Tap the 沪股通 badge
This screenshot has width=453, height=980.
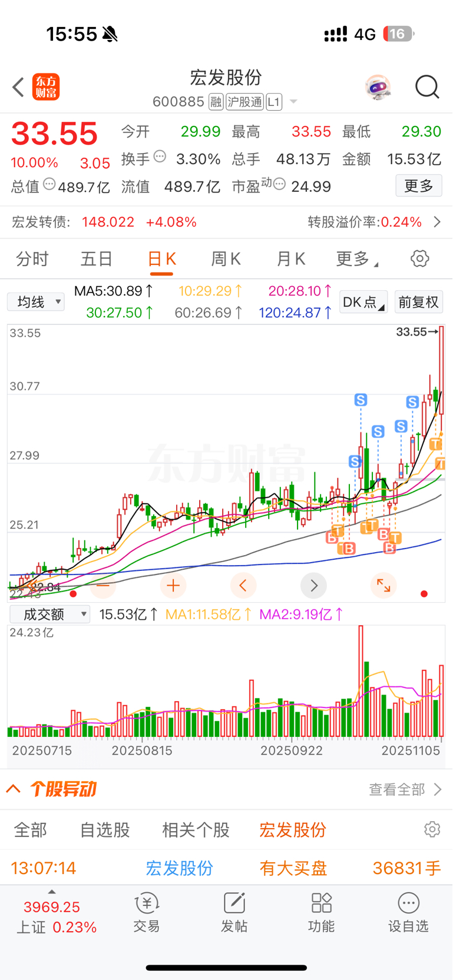pyautogui.click(x=244, y=102)
